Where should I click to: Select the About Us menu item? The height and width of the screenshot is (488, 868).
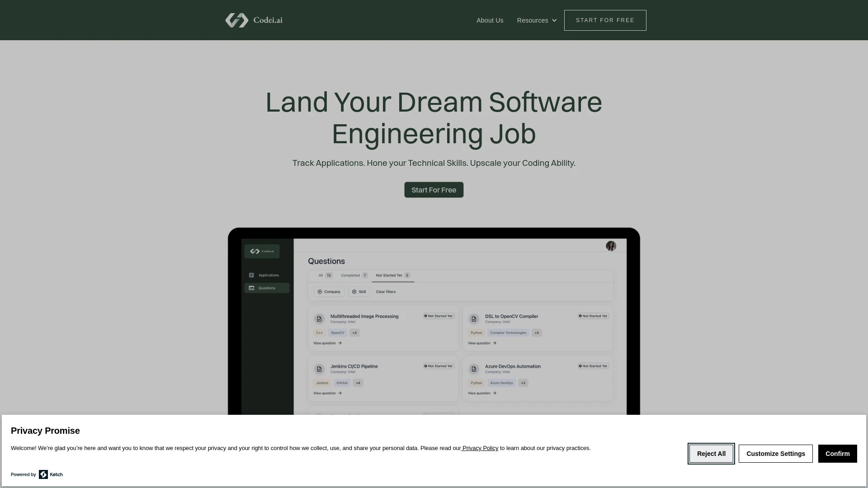(490, 20)
